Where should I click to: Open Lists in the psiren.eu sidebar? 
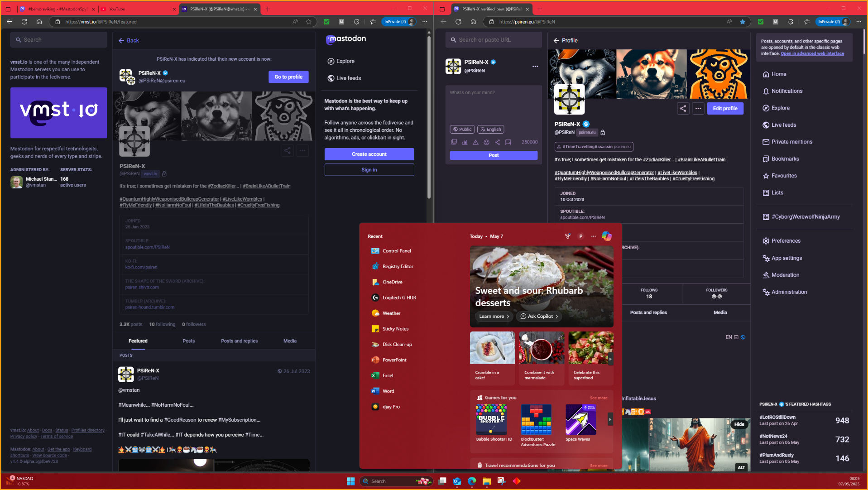[773, 193]
